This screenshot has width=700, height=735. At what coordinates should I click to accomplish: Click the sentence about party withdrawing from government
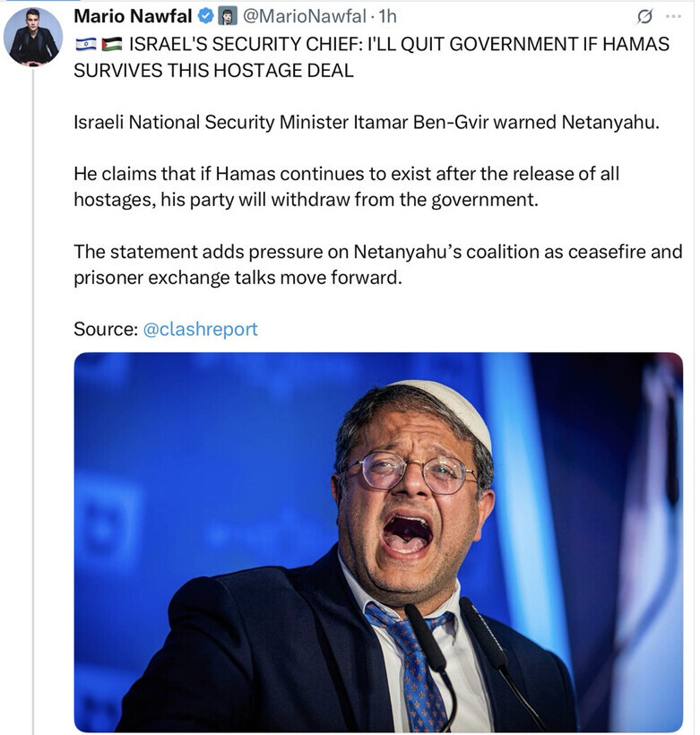pyautogui.click(x=346, y=186)
